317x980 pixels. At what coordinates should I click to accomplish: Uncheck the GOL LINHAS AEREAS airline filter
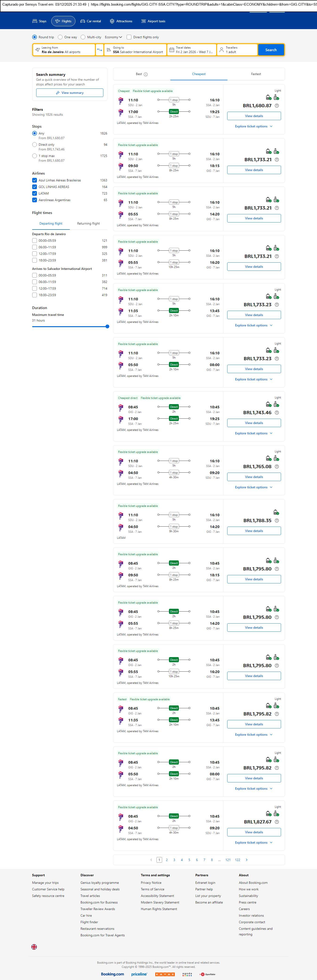pos(35,187)
